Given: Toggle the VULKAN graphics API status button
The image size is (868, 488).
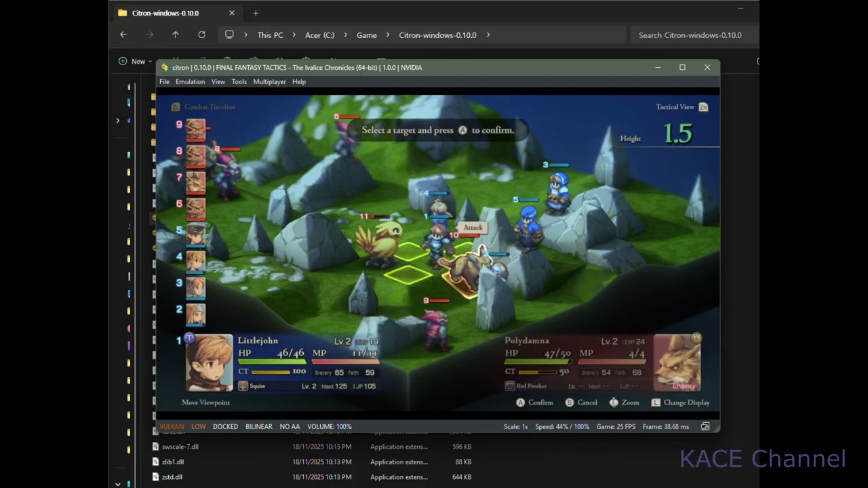Looking at the screenshot, I should click(x=172, y=427).
